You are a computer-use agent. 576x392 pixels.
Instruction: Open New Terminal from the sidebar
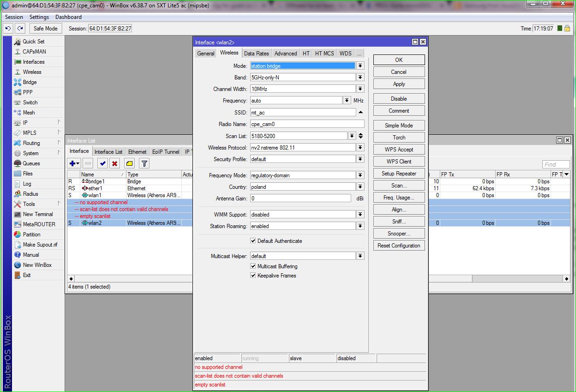(x=37, y=214)
